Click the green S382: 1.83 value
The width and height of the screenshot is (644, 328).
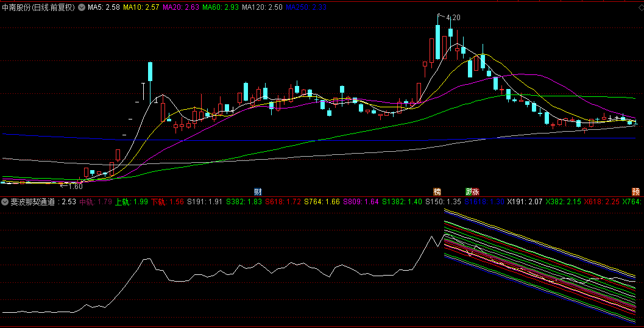(x=244, y=202)
